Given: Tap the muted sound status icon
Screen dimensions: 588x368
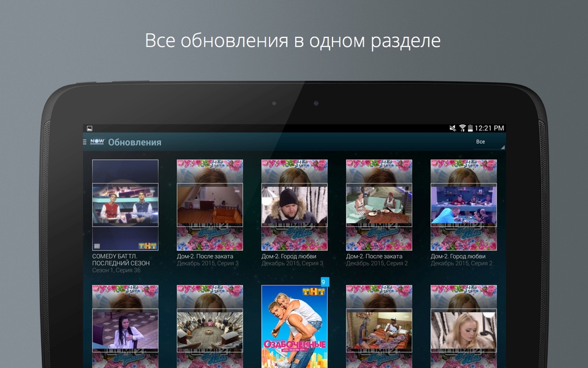Looking at the screenshot, I should pos(453,128).
